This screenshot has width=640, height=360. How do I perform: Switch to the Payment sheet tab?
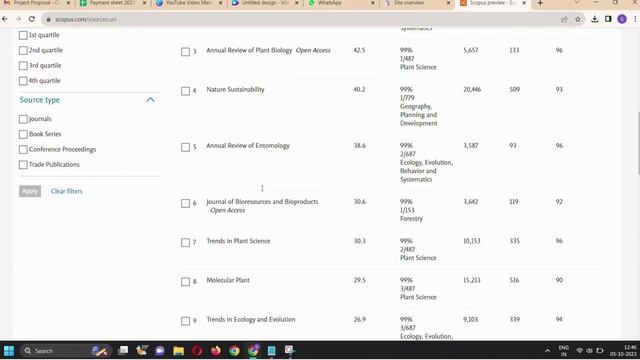tap(111, 3)
